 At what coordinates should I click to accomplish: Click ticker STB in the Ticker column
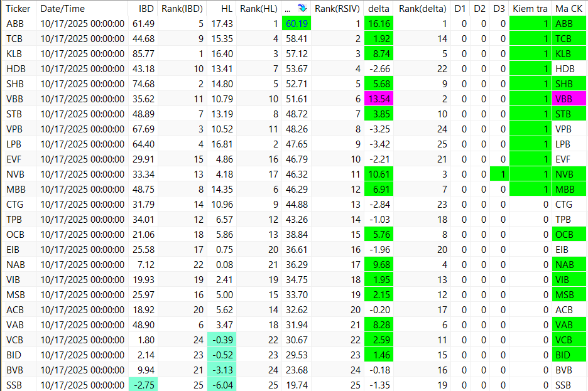point(14,114)
